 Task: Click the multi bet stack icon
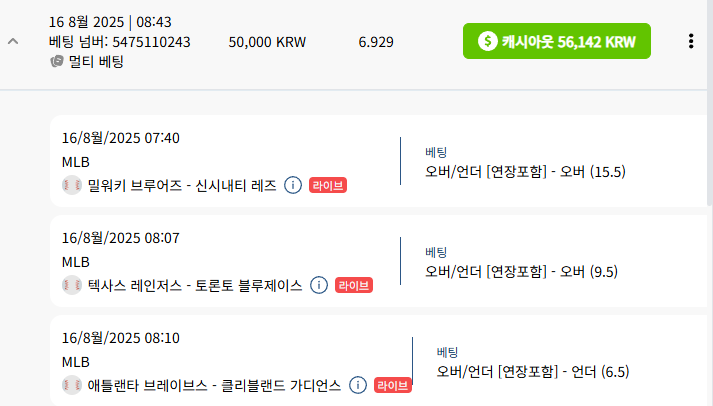(57, 61)
